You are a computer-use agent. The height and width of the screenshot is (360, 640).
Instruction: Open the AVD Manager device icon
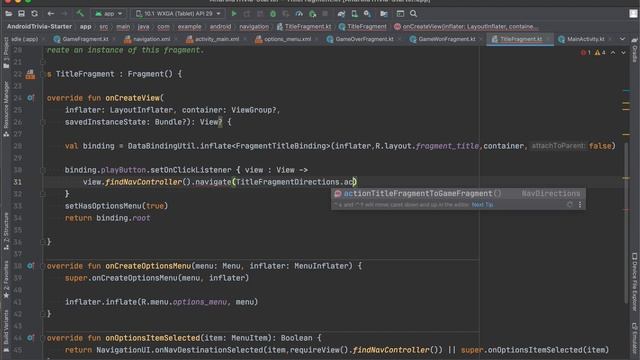[354, 13]
